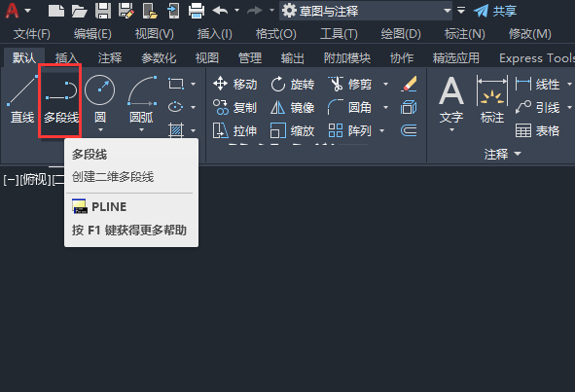The height and width of the screenshot is (392, 575).
Task: Open the 绘图(D) menu
Action: click(401, 34)
